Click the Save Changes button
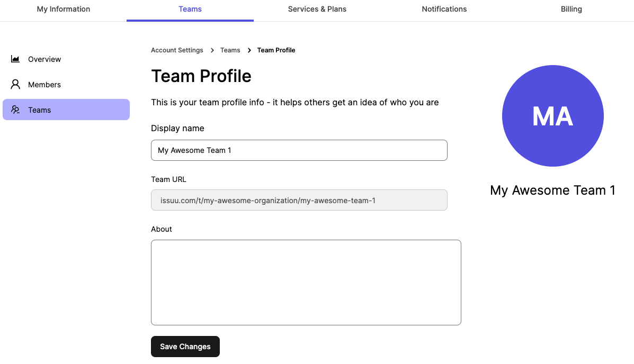634x364 pixels. [185, 346]
